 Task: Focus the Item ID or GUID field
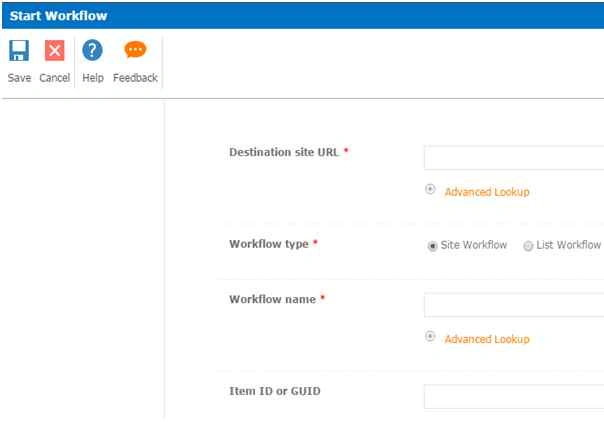[514, 396]
